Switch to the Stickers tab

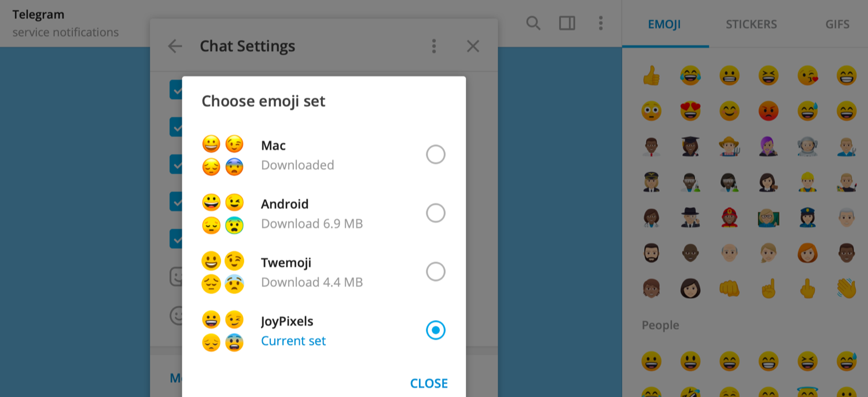tap(751, 24)
